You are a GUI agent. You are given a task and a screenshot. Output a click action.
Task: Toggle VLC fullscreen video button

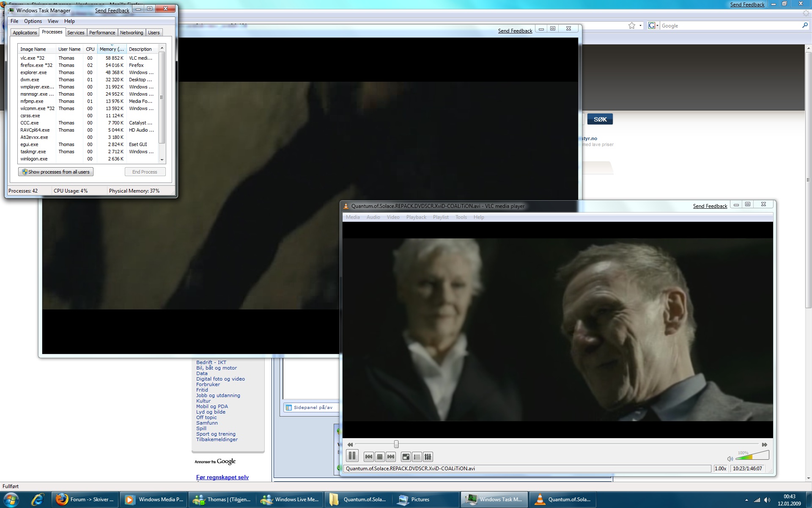click(406, 457)
